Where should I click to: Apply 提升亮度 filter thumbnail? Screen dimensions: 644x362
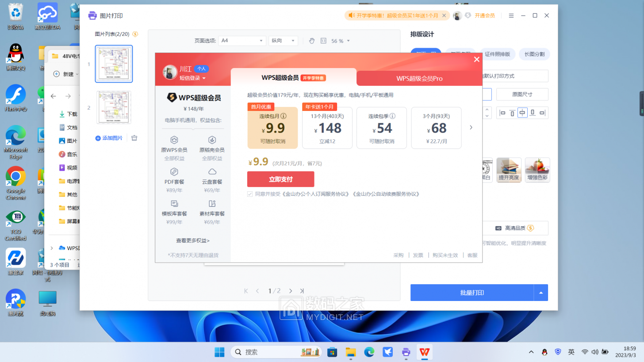[509, 170]
